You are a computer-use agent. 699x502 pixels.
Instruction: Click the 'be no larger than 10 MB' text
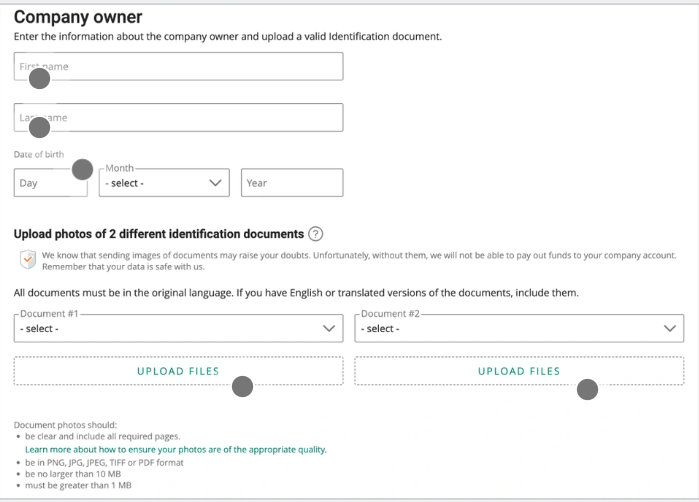[x=73, y=474]
